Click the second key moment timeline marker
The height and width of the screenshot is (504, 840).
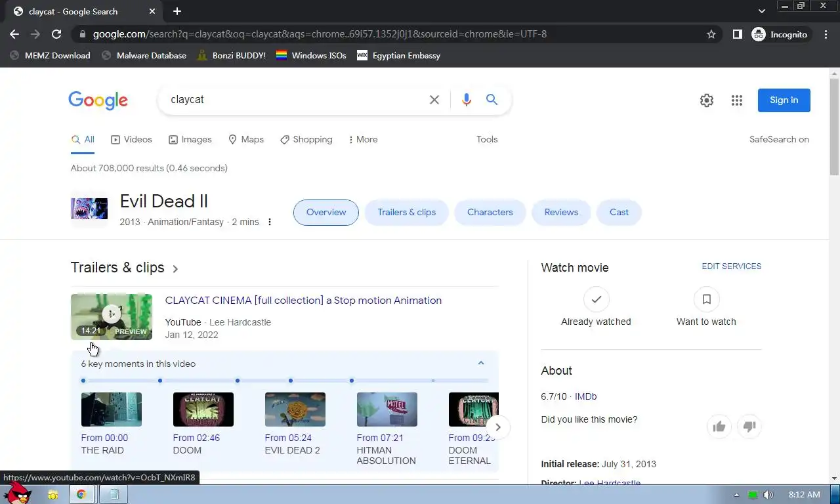pos(160,381)
